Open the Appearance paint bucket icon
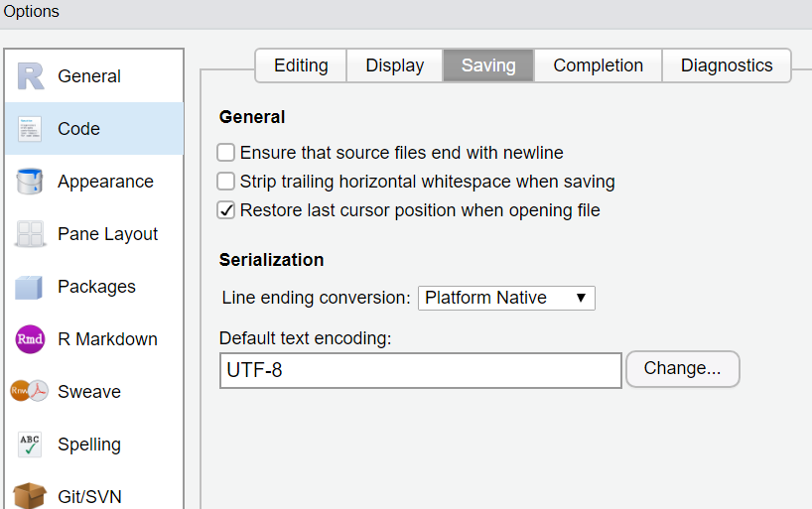Image resolution: width=812 pixels, height=509 pixels. [30, 182]
